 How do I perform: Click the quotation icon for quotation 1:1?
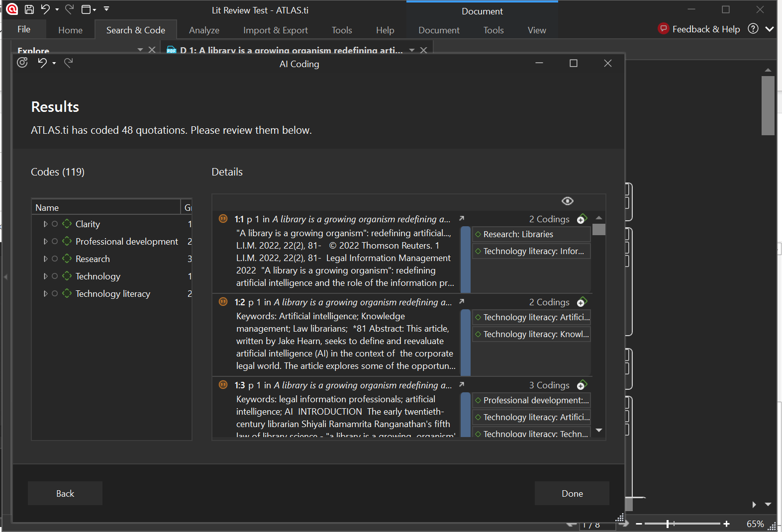tap(223, 219)
